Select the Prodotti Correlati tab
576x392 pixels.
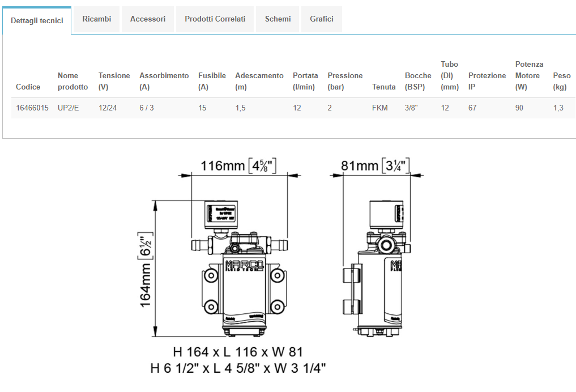[x=215, y=19]
